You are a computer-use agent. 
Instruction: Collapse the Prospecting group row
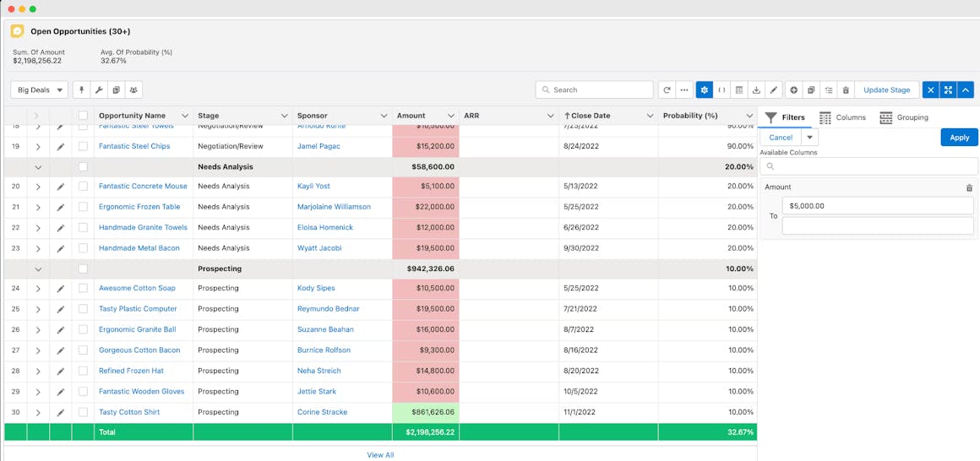point(38,268)
